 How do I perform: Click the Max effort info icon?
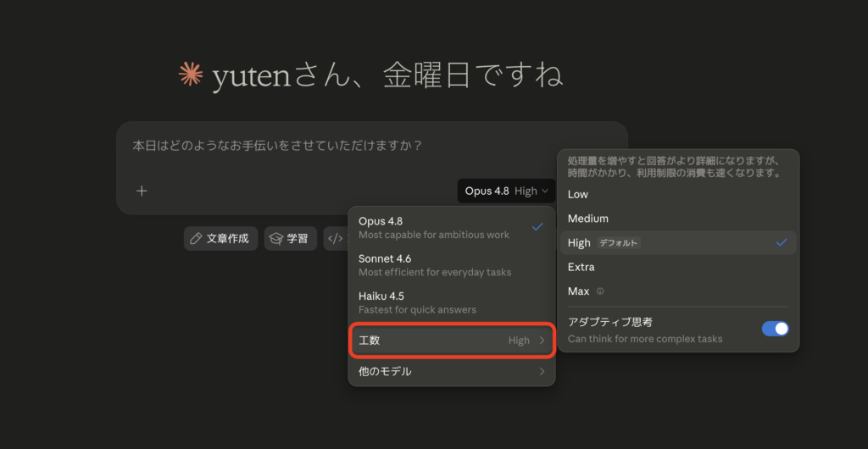pos(600,291)
